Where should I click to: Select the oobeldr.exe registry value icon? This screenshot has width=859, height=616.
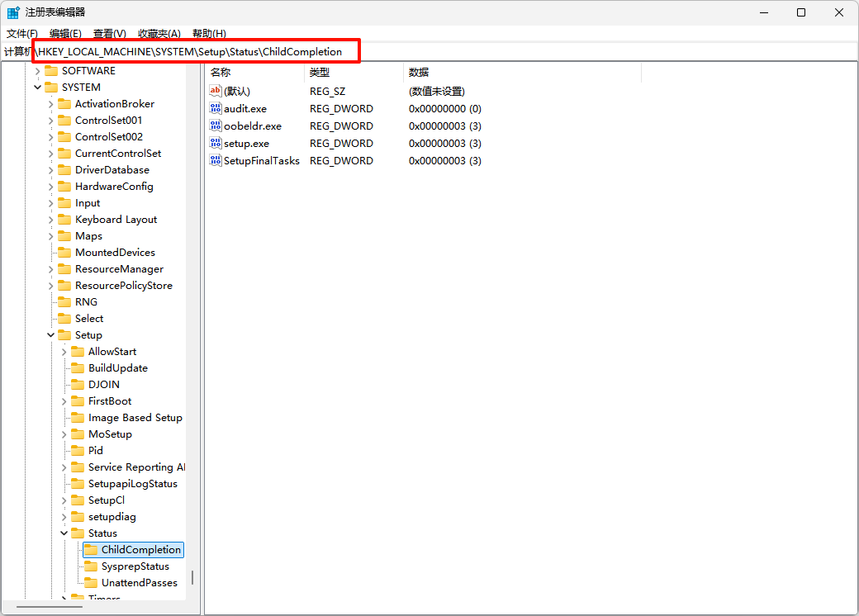pyautogui.click(x=216, y=126)
